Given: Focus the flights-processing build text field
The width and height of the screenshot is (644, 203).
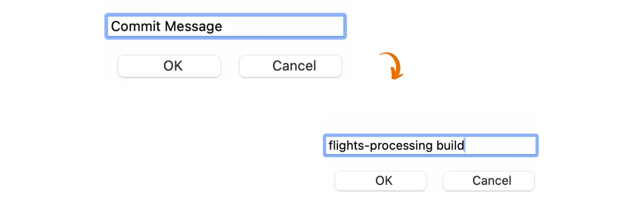Looking at the screenshot, I should pos(431,145).
